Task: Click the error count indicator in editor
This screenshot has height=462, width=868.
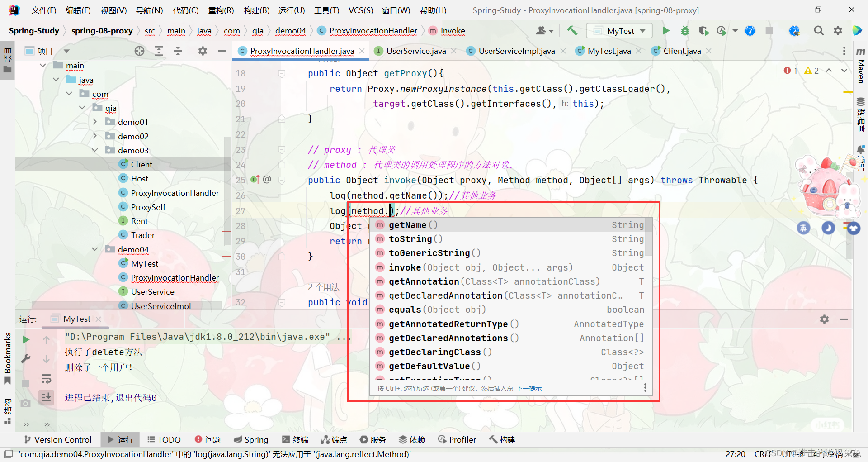Action: [x=791, y=71]
